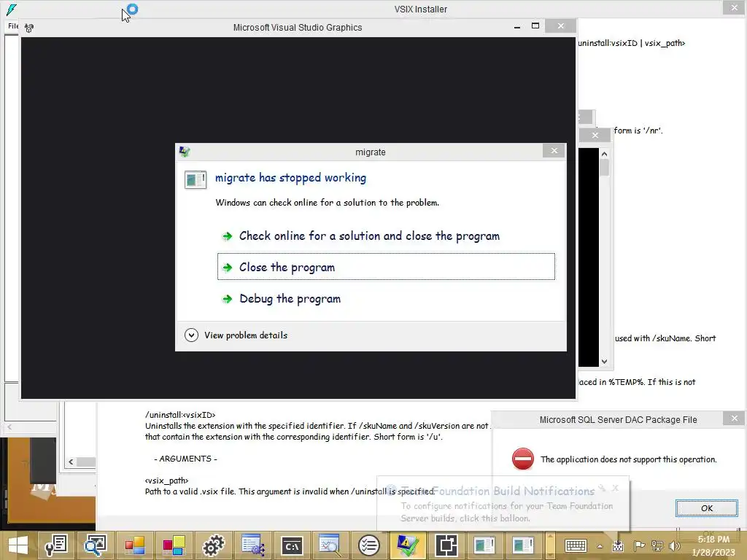Click the network tray icon

coord(657,545)
